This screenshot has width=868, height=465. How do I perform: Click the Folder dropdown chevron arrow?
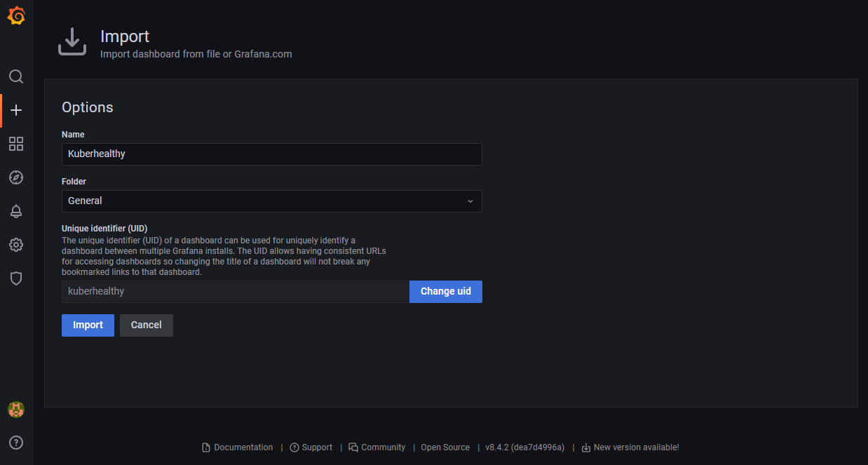coord(470,201)
